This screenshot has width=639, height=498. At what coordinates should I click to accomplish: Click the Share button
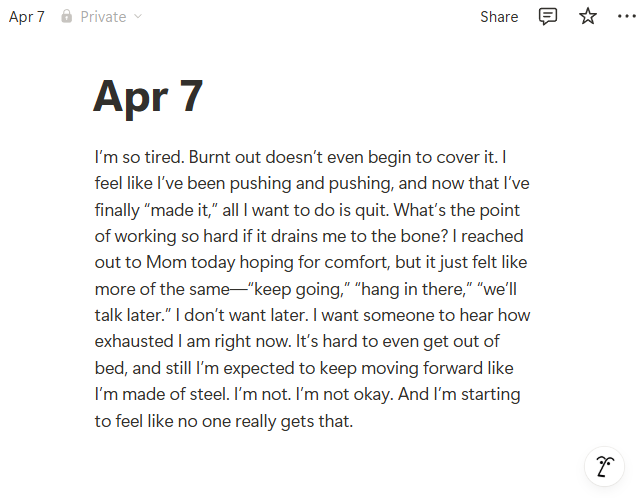pyautogui.click(x=499, y=17)
